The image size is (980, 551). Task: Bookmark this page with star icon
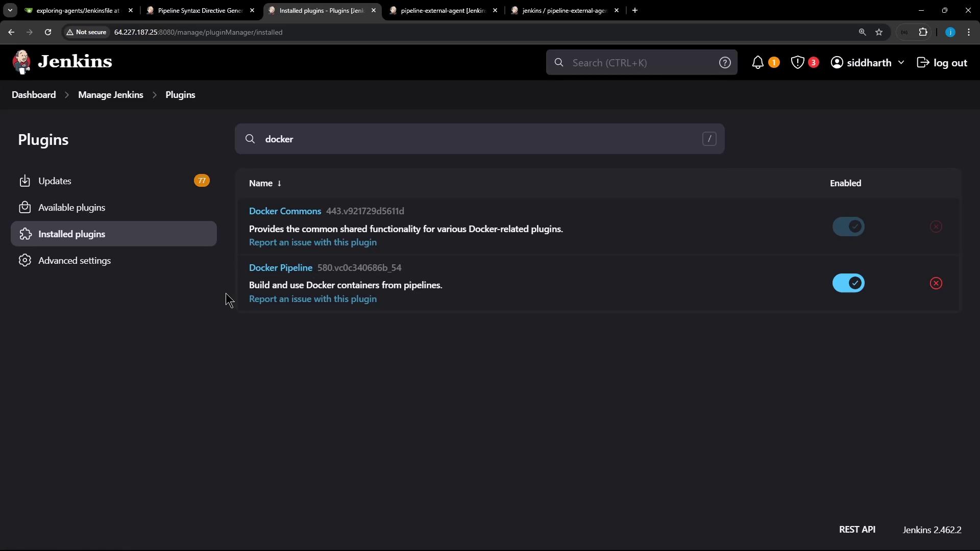coord(879,32)
